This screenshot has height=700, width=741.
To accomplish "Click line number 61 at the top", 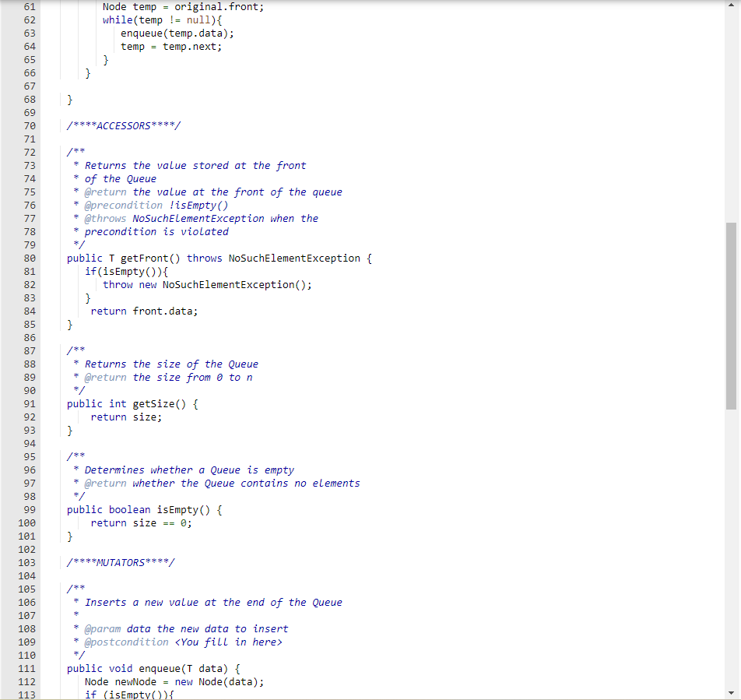I will click(x=29, y=6).
